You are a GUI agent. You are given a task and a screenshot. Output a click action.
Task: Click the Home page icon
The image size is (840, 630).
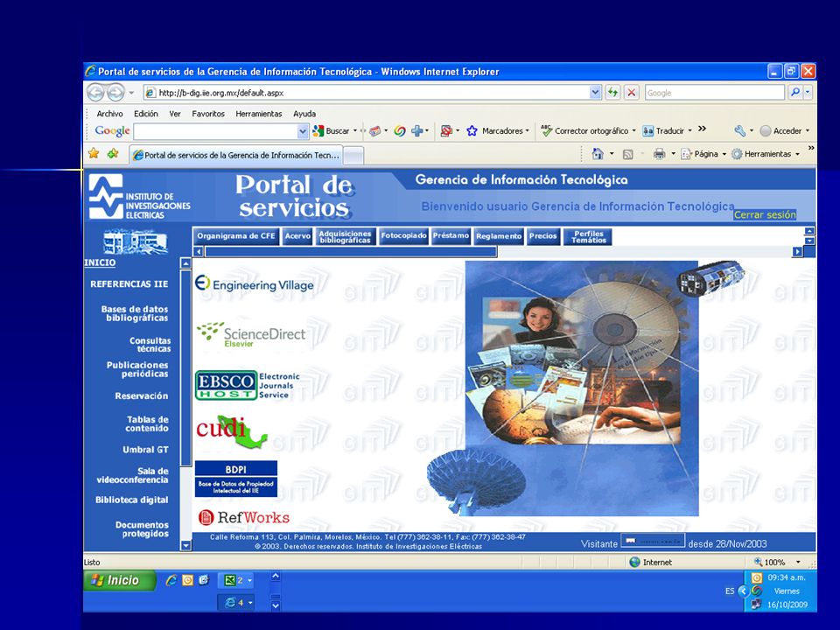tap(598, 154)
